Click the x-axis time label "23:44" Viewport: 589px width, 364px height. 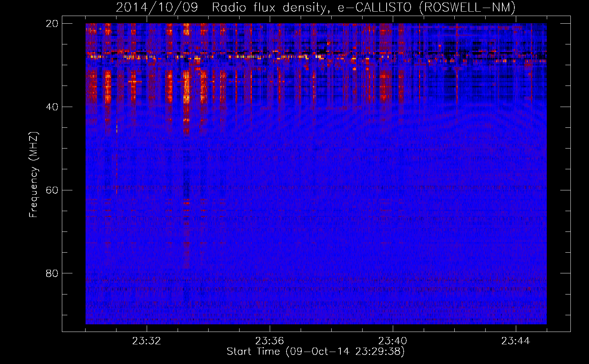(x=516, y=341)
